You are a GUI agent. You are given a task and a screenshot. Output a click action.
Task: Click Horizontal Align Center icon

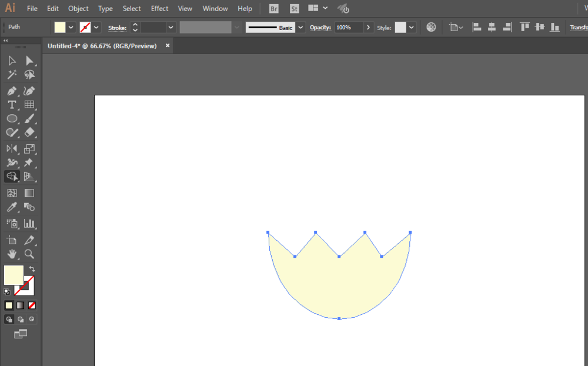(x=492, y=27)
